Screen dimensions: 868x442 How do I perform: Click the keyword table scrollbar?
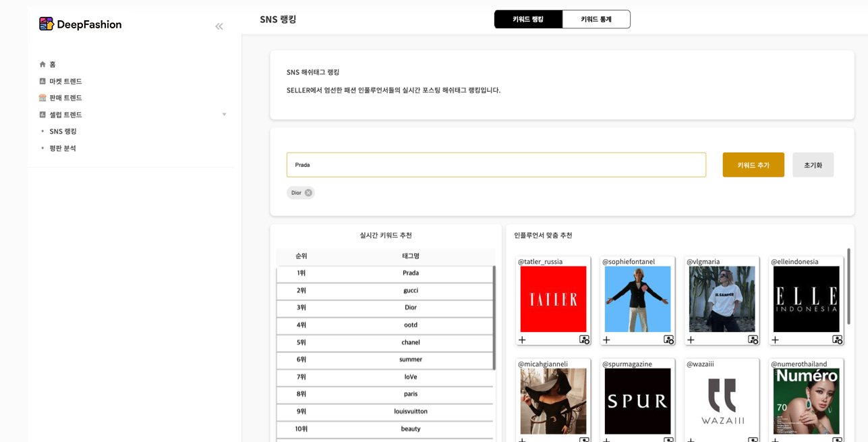[494, 317]
